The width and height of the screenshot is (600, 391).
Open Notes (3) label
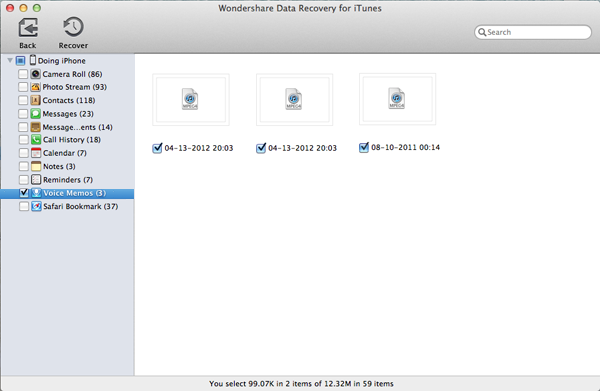tap(59, 167)
